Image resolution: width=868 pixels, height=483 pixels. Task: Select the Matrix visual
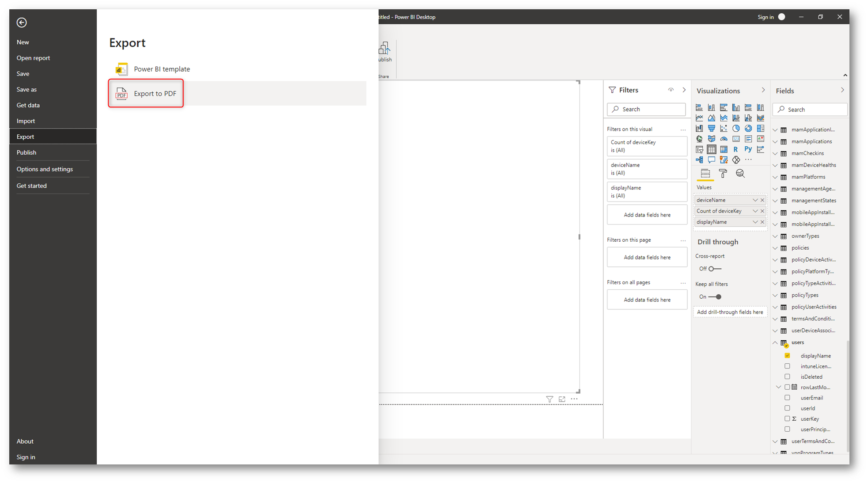(724, 149)
